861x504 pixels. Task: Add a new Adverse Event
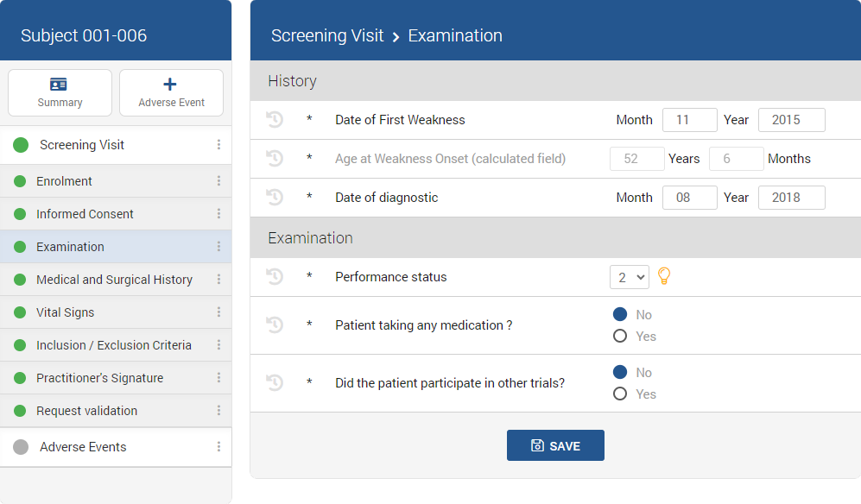171,93
